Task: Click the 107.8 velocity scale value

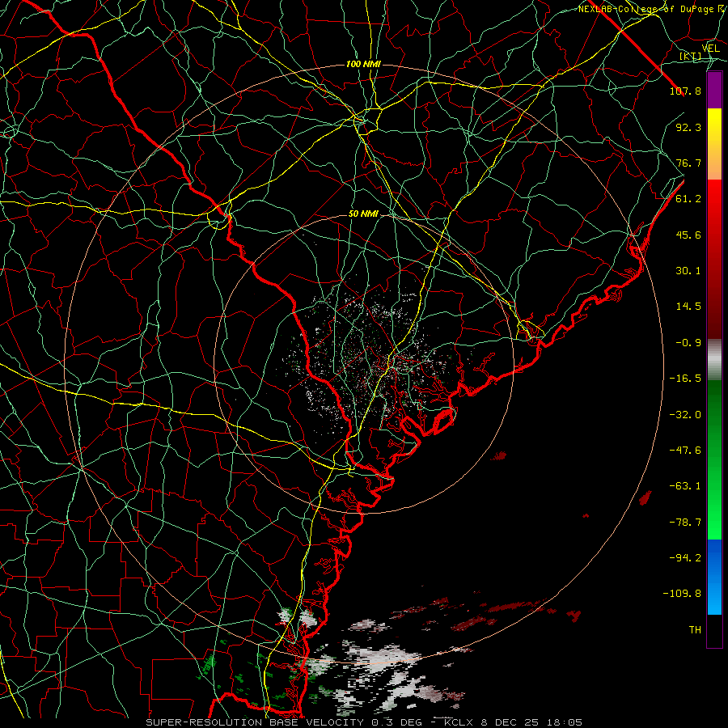Action: tap(685, 91)
